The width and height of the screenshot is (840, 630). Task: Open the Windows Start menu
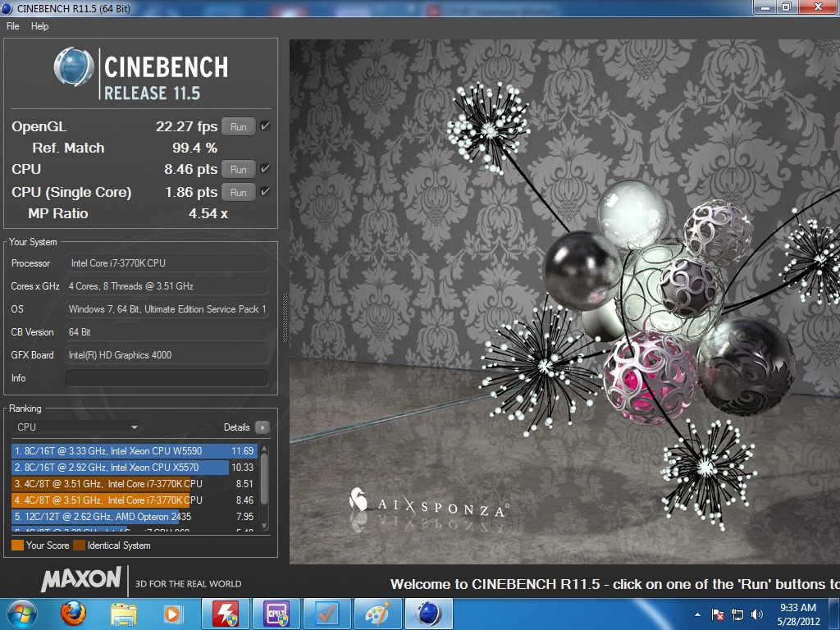21,614
